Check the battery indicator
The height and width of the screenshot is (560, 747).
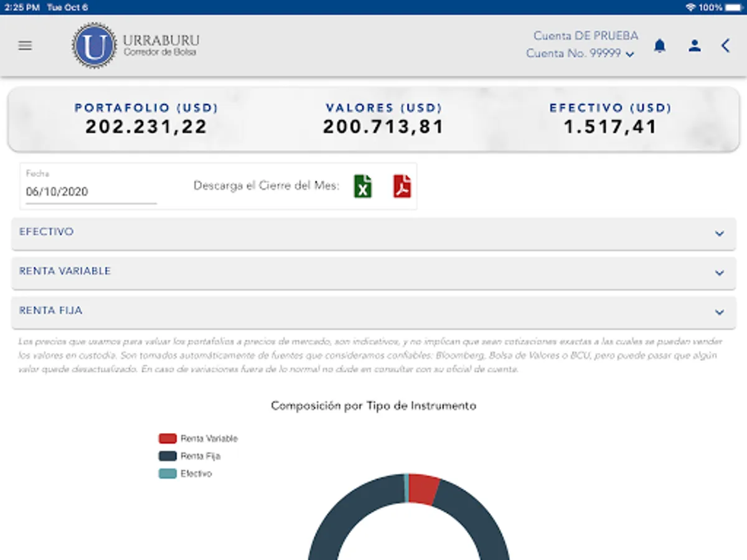735,7
